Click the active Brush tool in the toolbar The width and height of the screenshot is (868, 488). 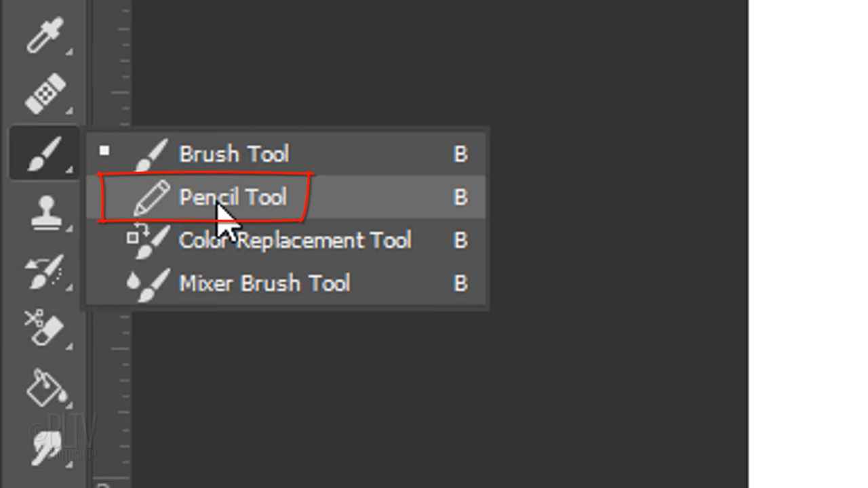point(45,153)
